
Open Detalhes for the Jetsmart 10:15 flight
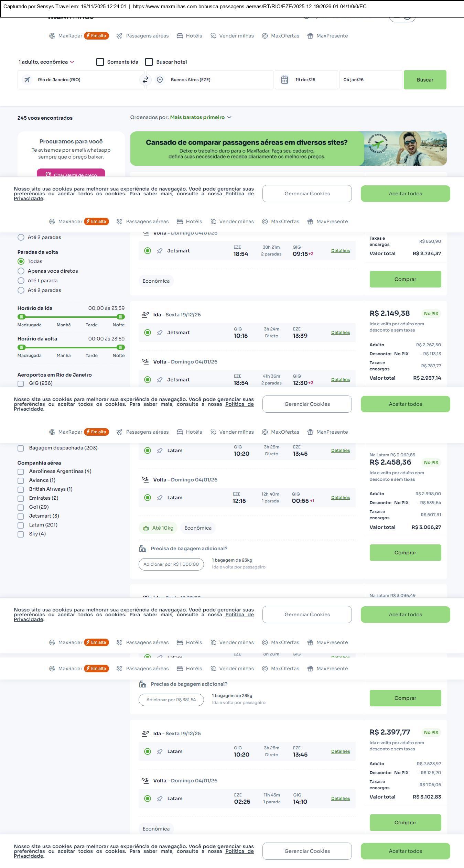(x=340, y=333)
